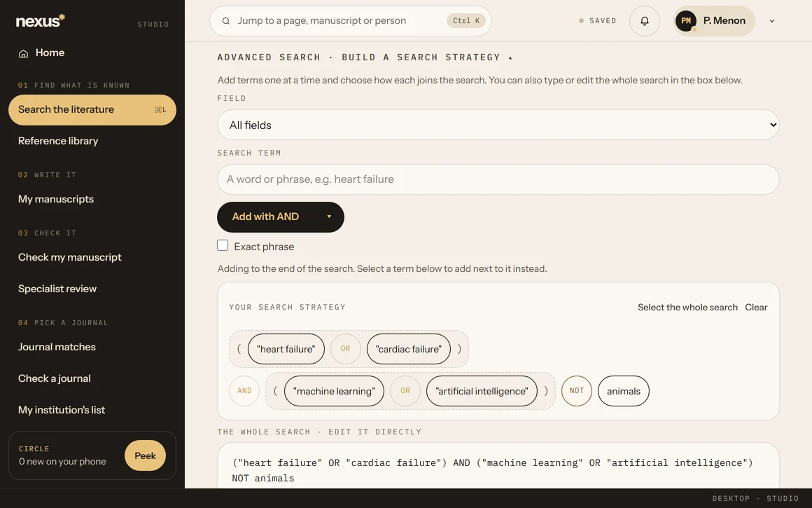Screen dimensions: 812x508
Task: Click the search magnifier icon
Action: [x=226, y=21]
